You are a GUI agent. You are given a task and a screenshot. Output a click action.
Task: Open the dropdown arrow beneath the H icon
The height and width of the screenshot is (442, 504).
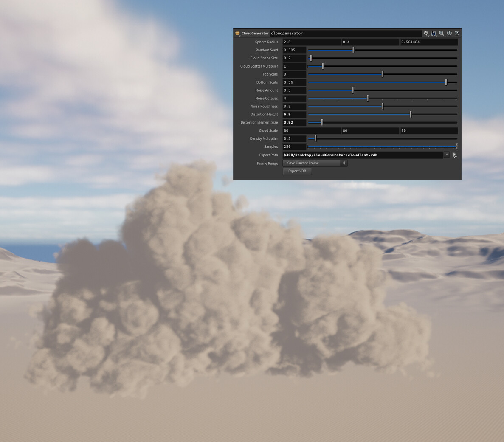(436, 36)
